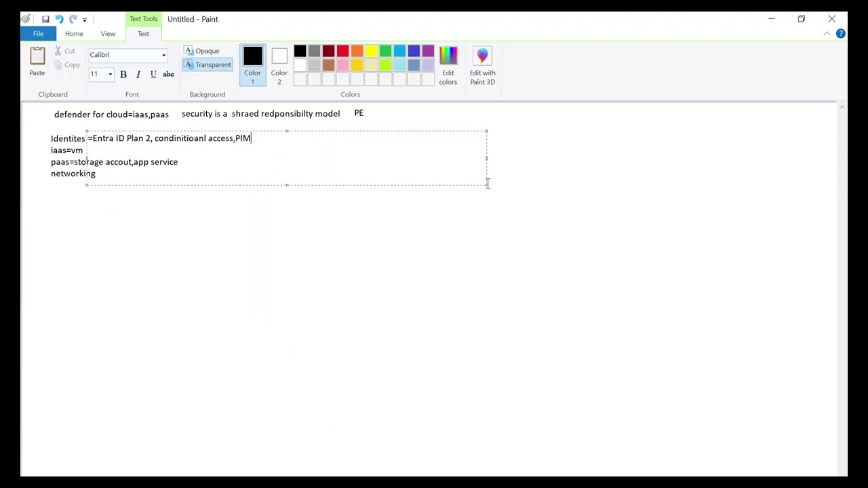Open Customize Quick Access Toolbar arrow
The height and width of the screenshot is (488, 868).
pos(85,20)
